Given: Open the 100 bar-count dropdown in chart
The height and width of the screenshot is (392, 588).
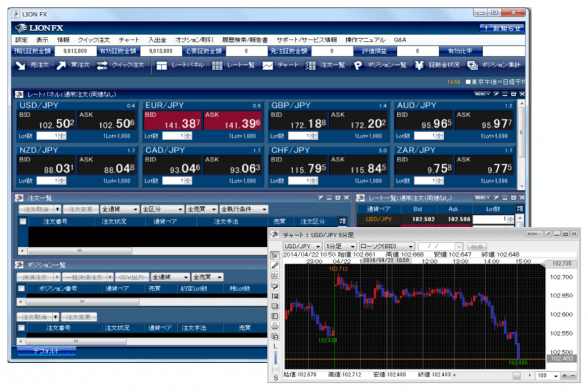Looking at the screenshot, I should [548, 375].
